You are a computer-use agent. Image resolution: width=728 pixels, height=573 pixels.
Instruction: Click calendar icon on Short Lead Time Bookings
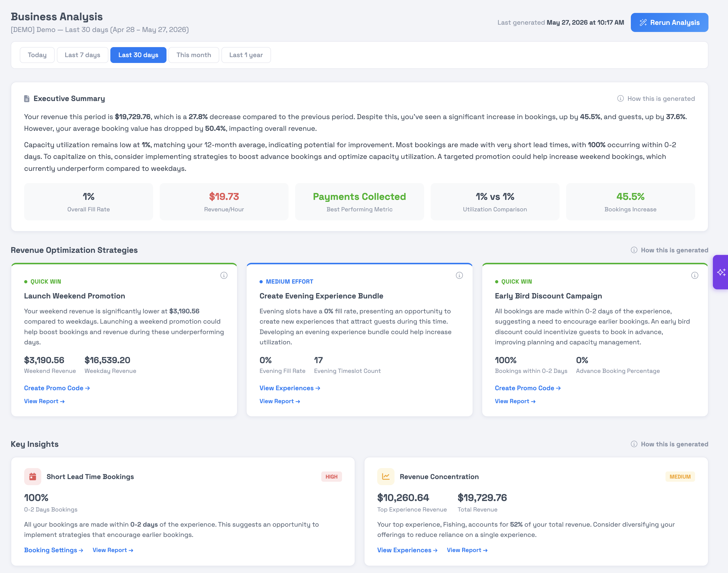pyautogui.click(x=32, y=477)
